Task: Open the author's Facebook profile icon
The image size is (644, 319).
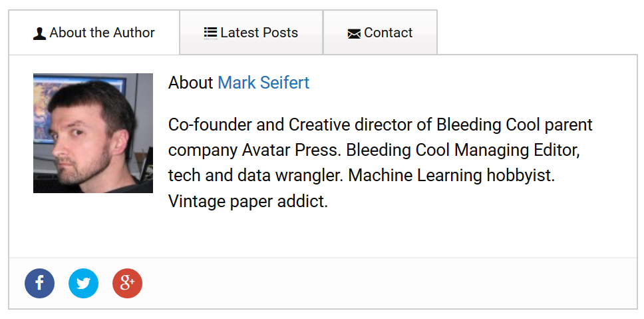Action: point(39,284)
